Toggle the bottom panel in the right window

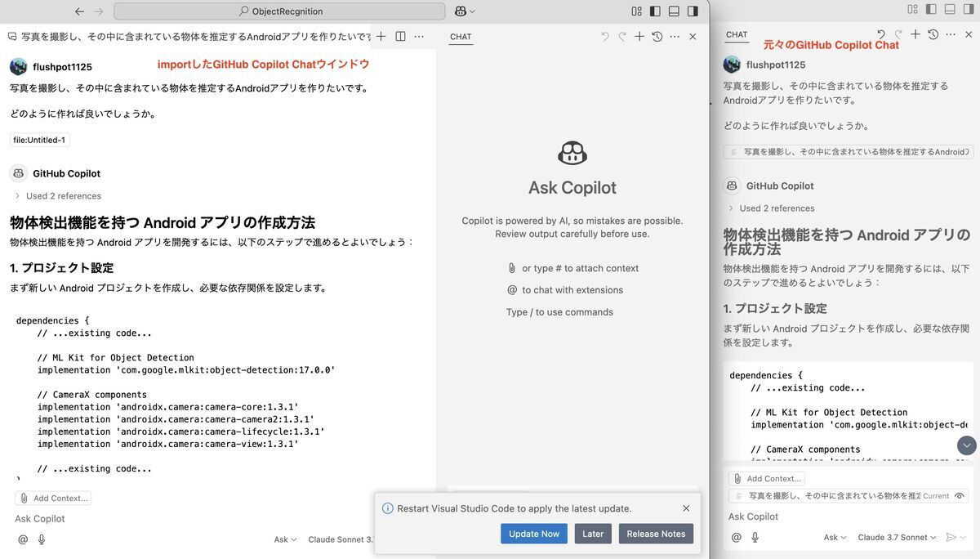[949, 9]
